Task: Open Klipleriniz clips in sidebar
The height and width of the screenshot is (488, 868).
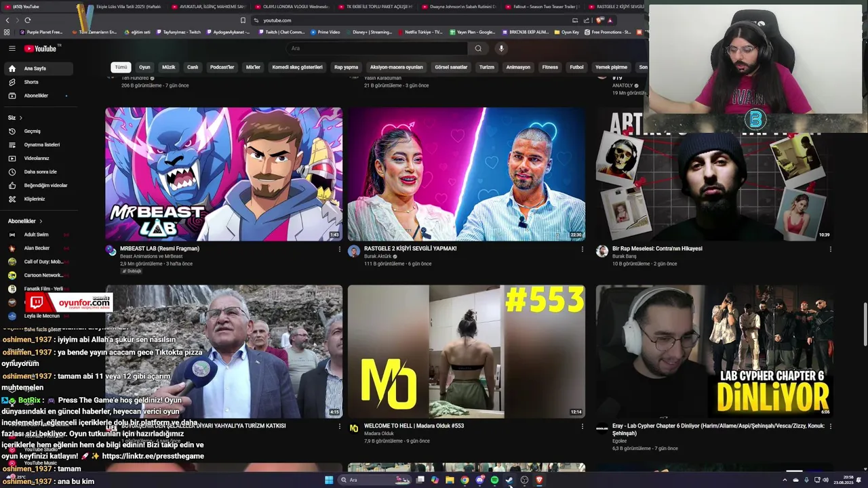Action: [37, 199]
